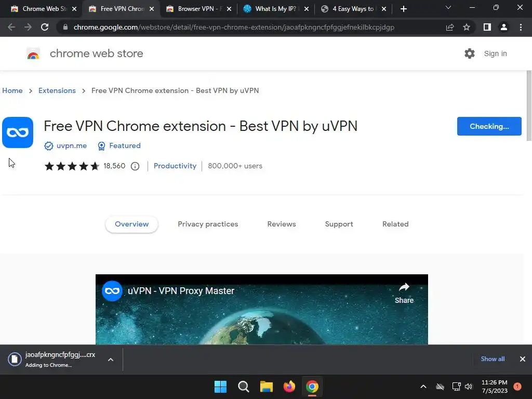Close the Free VPN Chrome tab
This screenshot has width=532, height=399.
coord(152,9)
